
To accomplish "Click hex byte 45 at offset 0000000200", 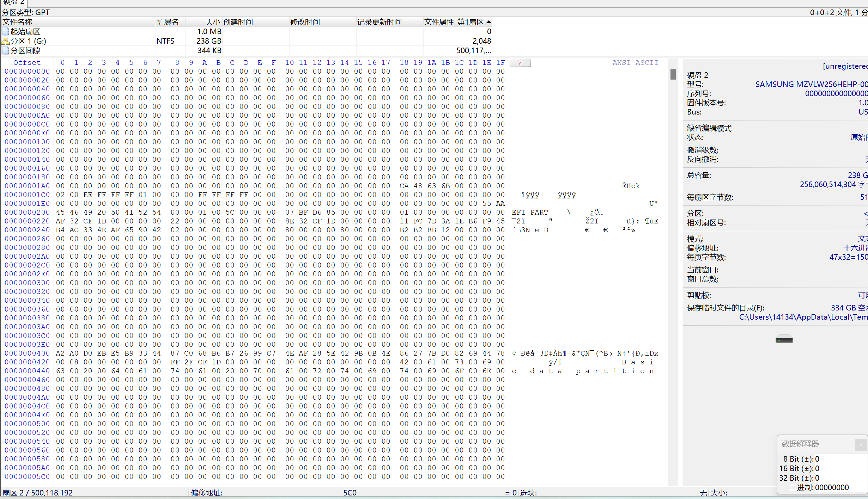I will (60, 212).
